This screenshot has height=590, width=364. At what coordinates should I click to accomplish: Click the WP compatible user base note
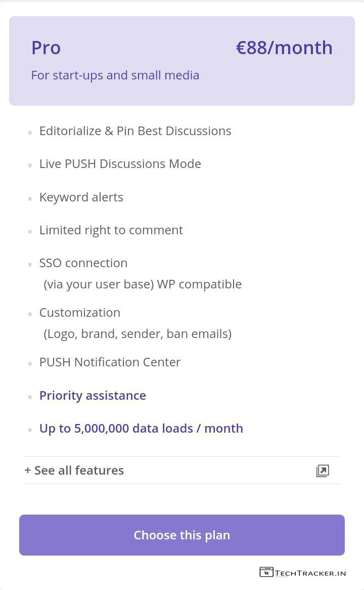click(143, 284)
